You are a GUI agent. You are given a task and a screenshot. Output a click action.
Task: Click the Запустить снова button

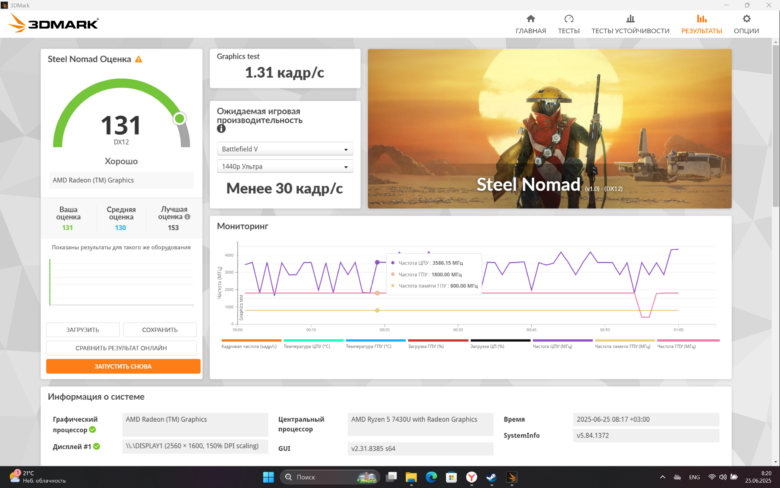(123, 366)
